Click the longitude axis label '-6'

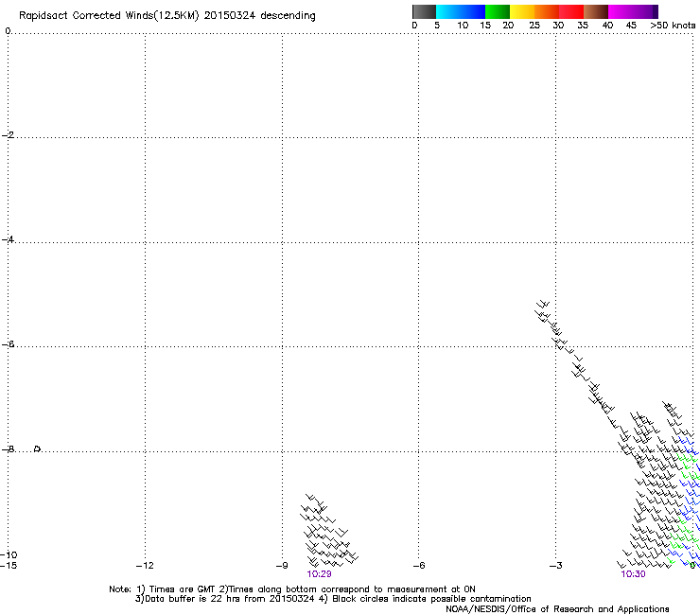419,566
